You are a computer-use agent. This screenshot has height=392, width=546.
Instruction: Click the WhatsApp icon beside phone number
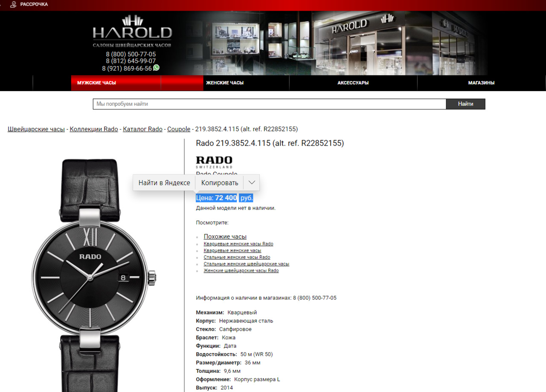(156, 68)
